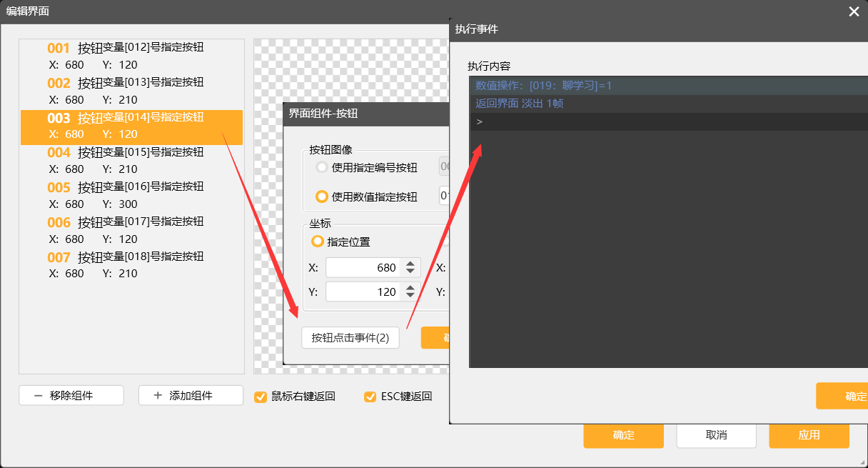Toggle 鼠标右键返回 checkbox
868x468 pixels.
[x=261, y=397]
